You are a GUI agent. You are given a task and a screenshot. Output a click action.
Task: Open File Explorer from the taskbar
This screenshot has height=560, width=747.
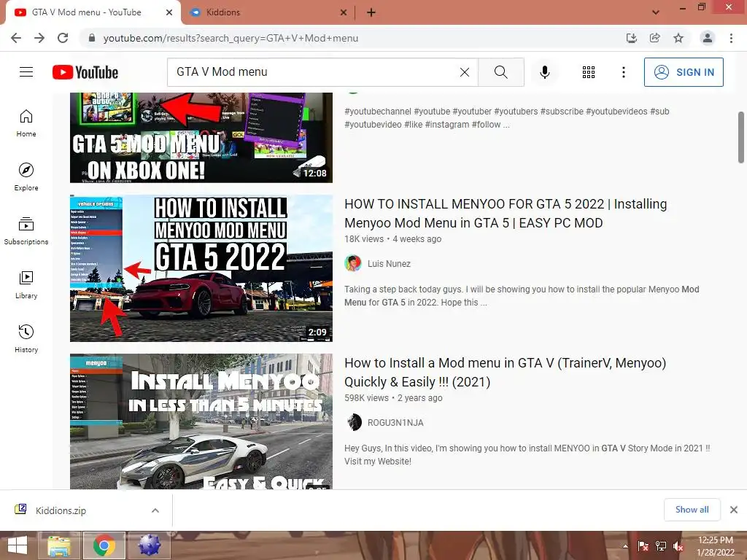pos(59,545)
